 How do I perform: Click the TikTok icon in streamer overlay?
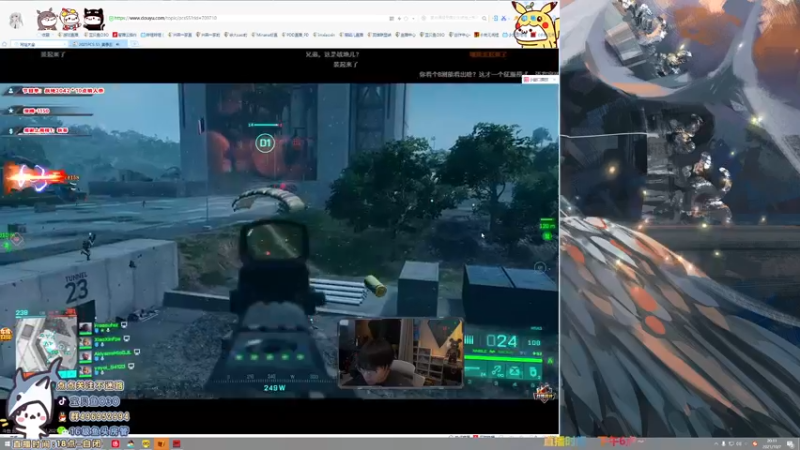click(x=62, y=402)
